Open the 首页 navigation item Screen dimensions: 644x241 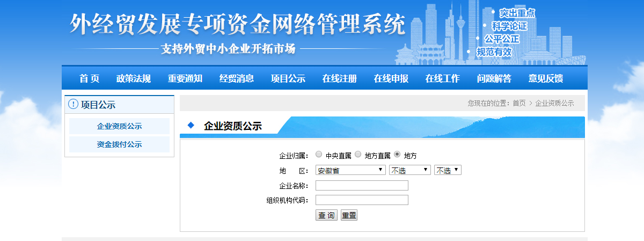[x=90, y=78]
